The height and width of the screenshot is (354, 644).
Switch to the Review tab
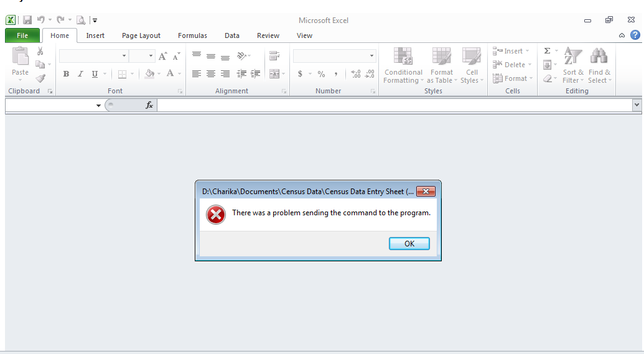pos(268,35)
